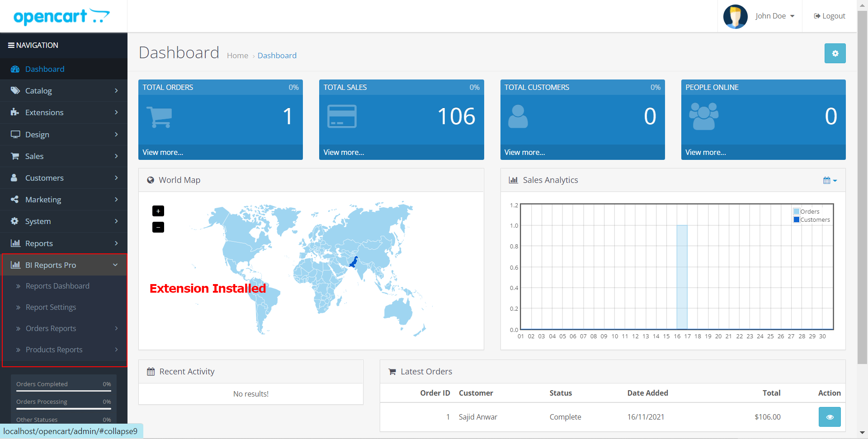The image size is (868, 439).
Task: Click the Customers person icon in sidebar
Action: [x=14, y=178]
